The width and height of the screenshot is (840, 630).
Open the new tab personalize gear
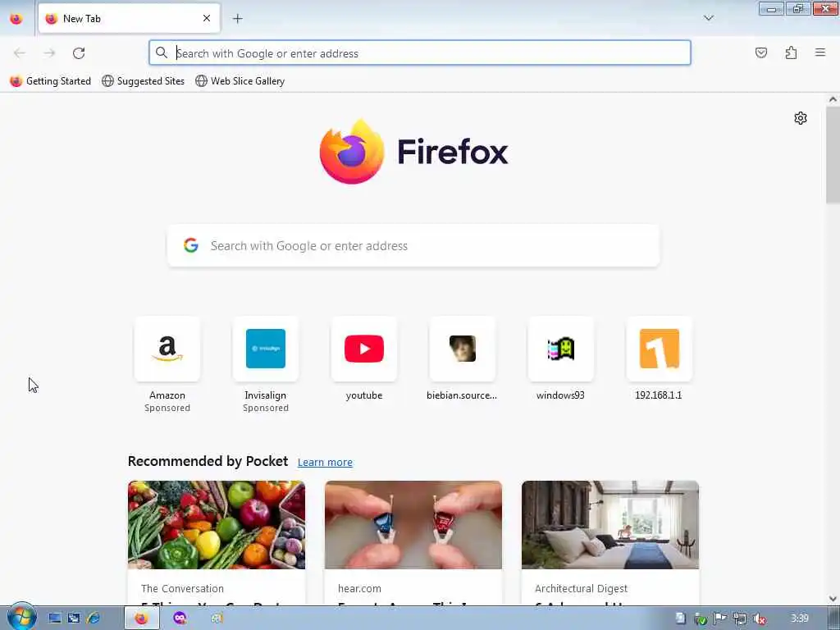[x=801, y=118]
